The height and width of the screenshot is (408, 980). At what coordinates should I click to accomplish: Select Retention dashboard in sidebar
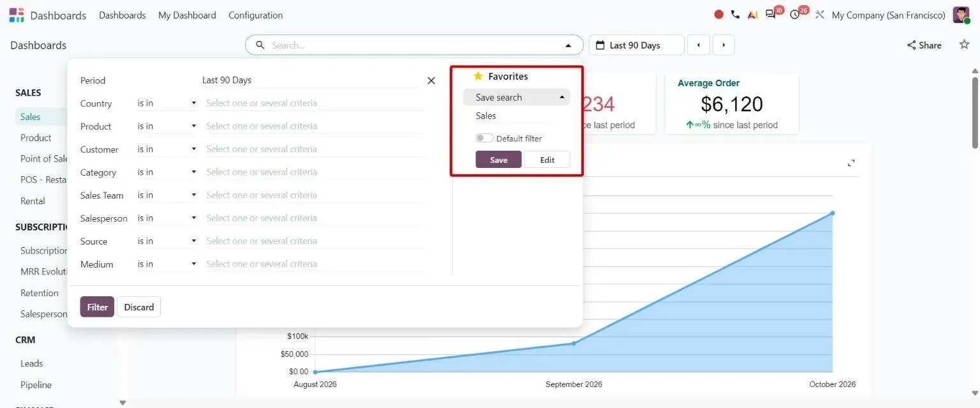[x=40, y=292]
